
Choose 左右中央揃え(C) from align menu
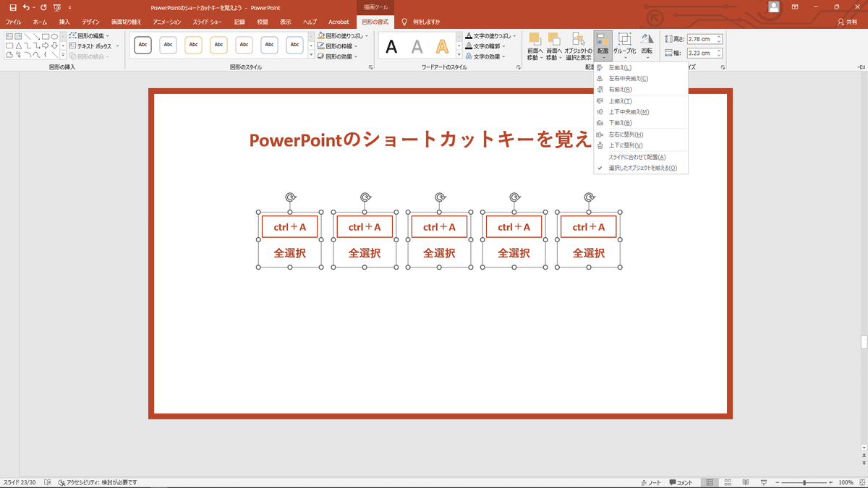point(640,78)
